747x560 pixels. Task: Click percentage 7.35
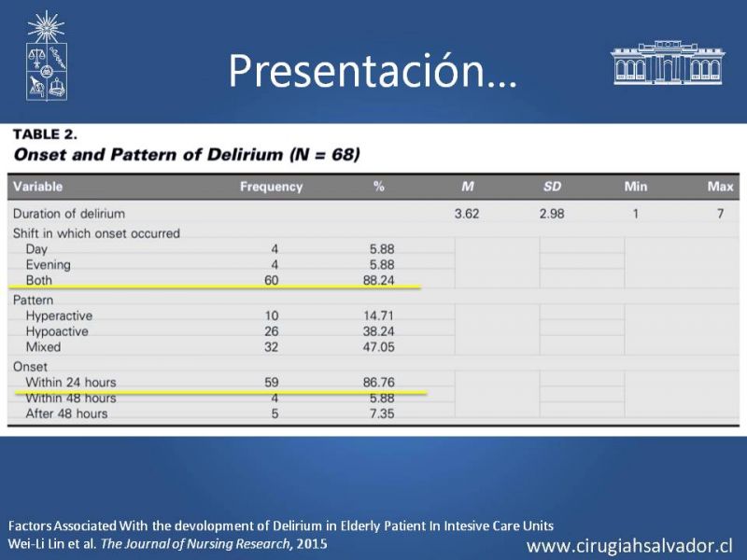click(x=382, y=413)
